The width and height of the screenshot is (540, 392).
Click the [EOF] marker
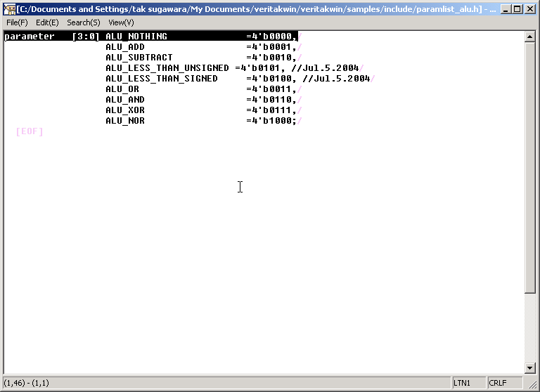pyautogui.click(x=30, y=131)
